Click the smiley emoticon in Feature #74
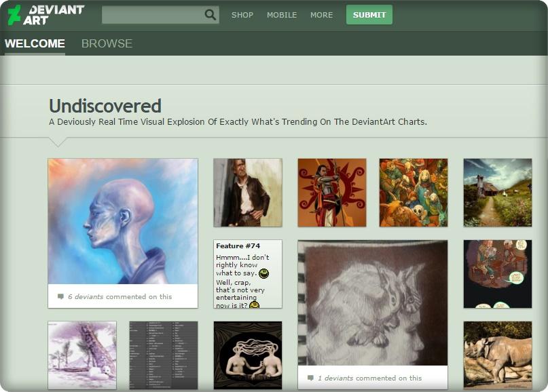This screenshot has height=392, width=548. click(263, 273)
